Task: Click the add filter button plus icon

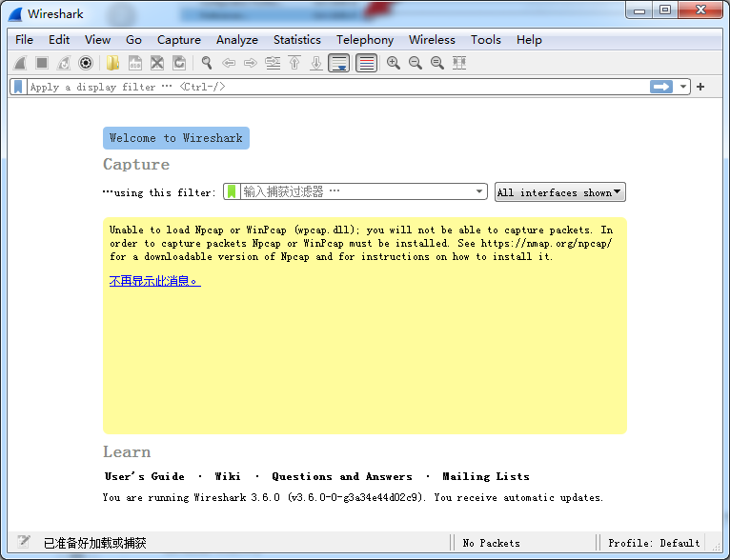Action: [x=700, y=87]
